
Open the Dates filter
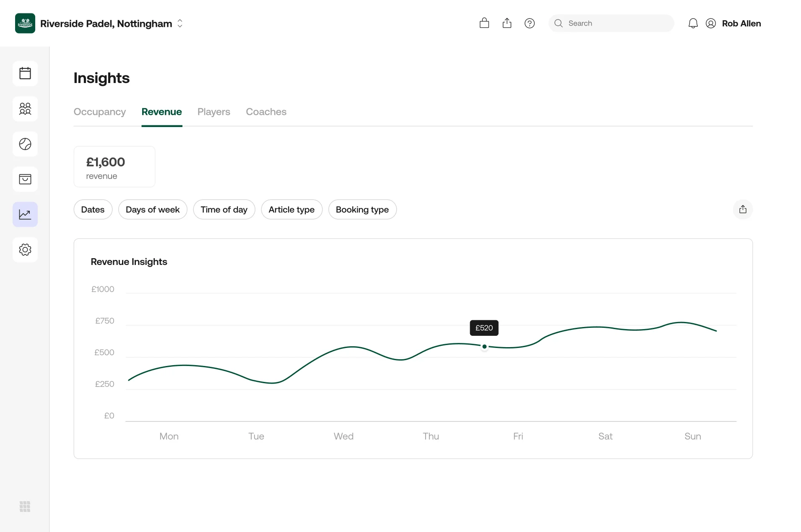tap(93, 209)
